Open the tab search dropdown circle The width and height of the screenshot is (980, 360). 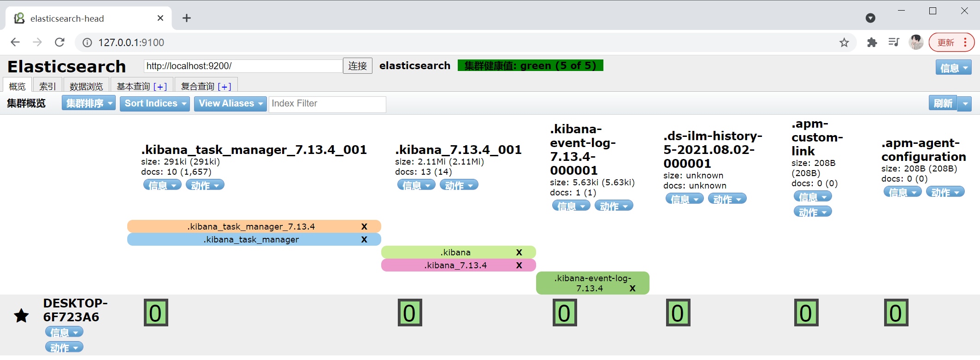click(870, 18)
